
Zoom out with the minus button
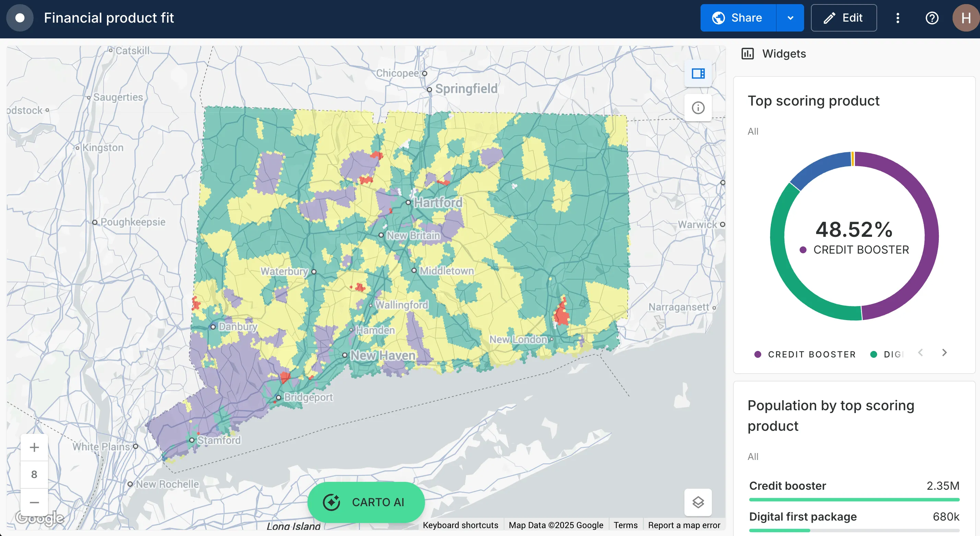[x=34, y=502]
